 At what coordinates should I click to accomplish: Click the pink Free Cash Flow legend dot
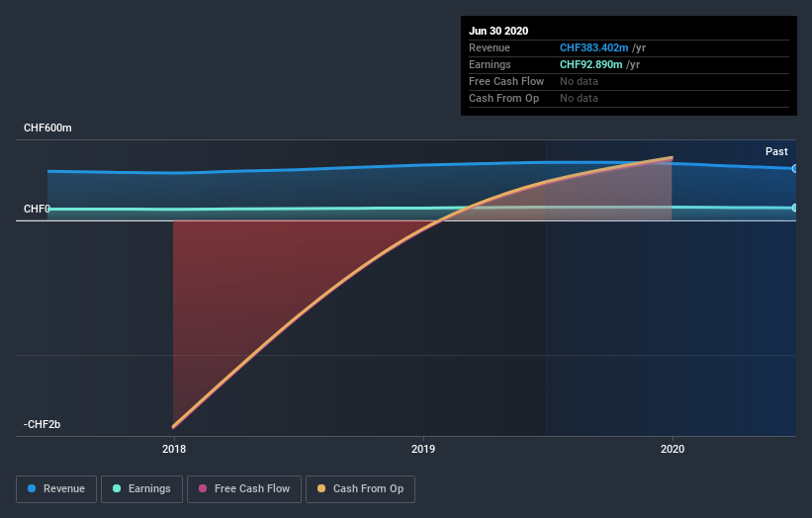[x=203, y=488]
